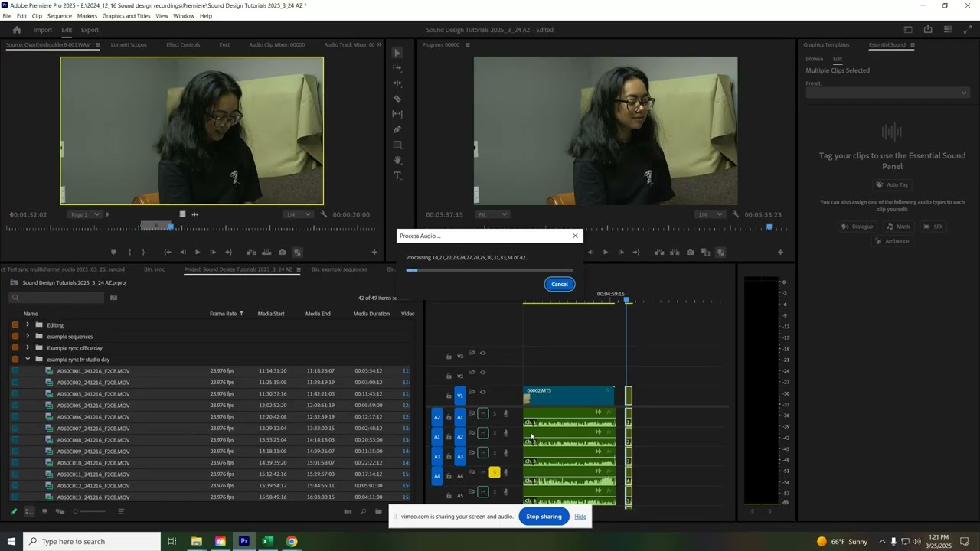The image size is (980, 551).
Task: Open the Sequence menu
Action: pos(59,16)
